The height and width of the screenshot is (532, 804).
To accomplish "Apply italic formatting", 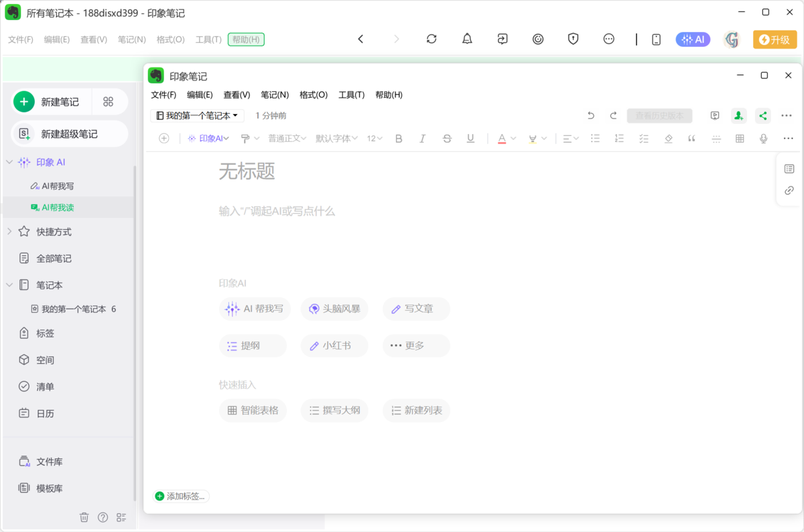I will pos(423,138).
